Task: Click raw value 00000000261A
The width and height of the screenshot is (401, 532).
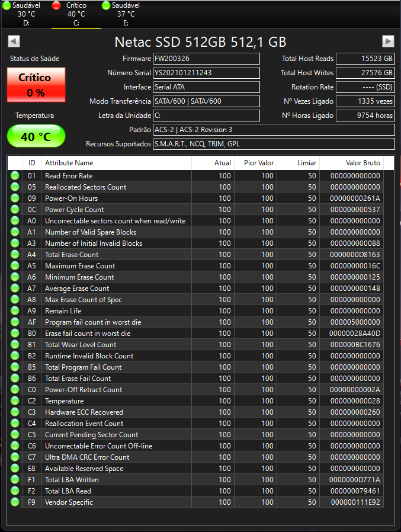Action: point(355,198)
